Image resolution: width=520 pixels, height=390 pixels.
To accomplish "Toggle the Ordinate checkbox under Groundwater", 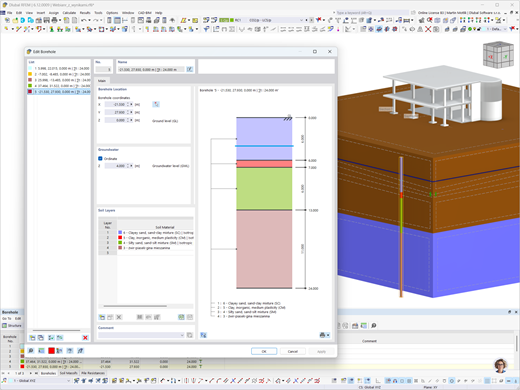I will point(100,158).
